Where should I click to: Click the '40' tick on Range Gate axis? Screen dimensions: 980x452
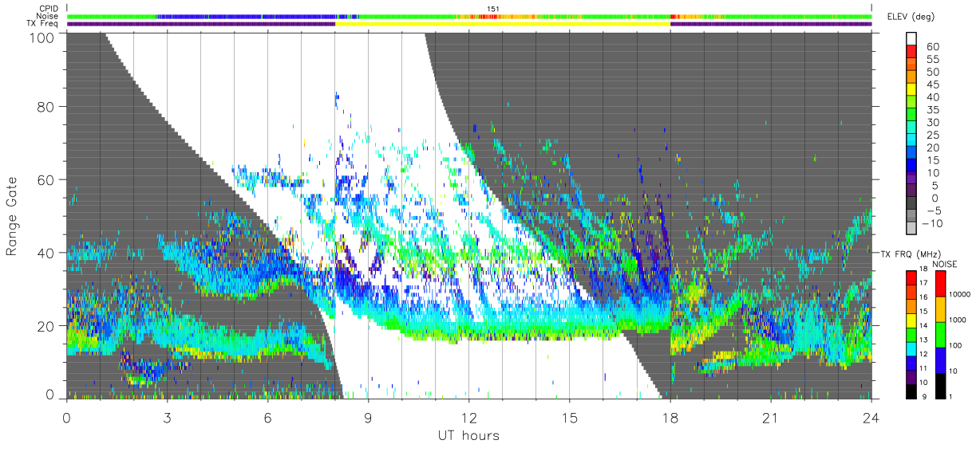[x=47, y=253]
